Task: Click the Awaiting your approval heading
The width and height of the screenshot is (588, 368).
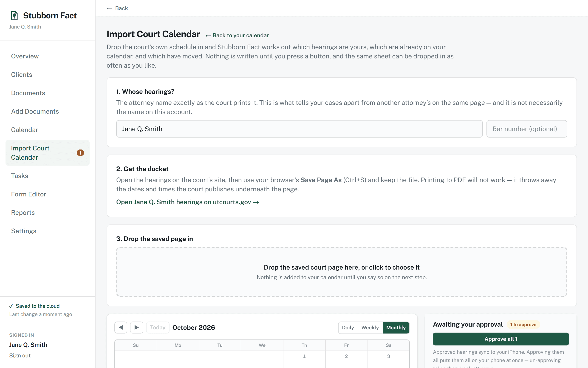Action: click(x=468, y=325)
